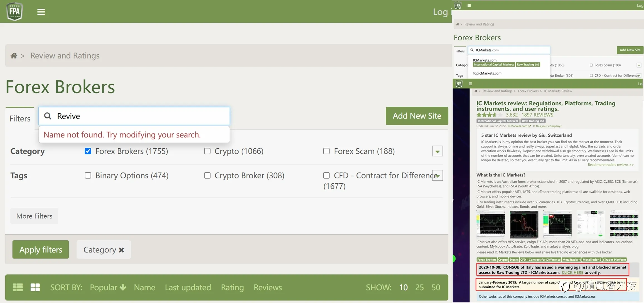Expand the Tags row dropdown arrow
Viewport: 644px width, 303px height.
click(437, 176)
